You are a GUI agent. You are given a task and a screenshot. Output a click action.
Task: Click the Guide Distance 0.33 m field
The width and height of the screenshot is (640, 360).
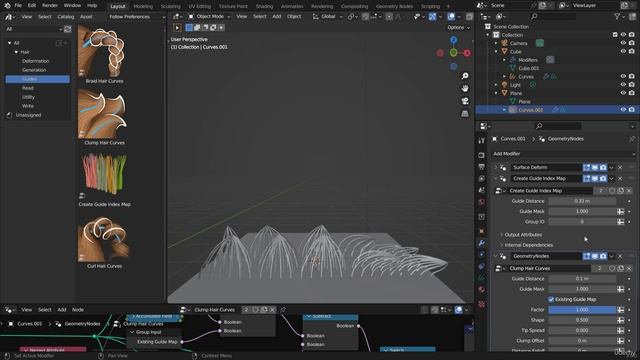582,201
